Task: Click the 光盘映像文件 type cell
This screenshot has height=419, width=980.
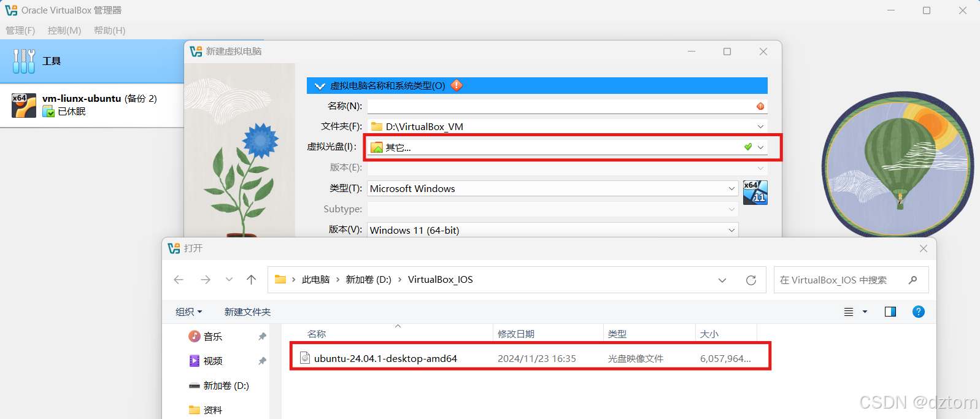Action: click(636, 359)
